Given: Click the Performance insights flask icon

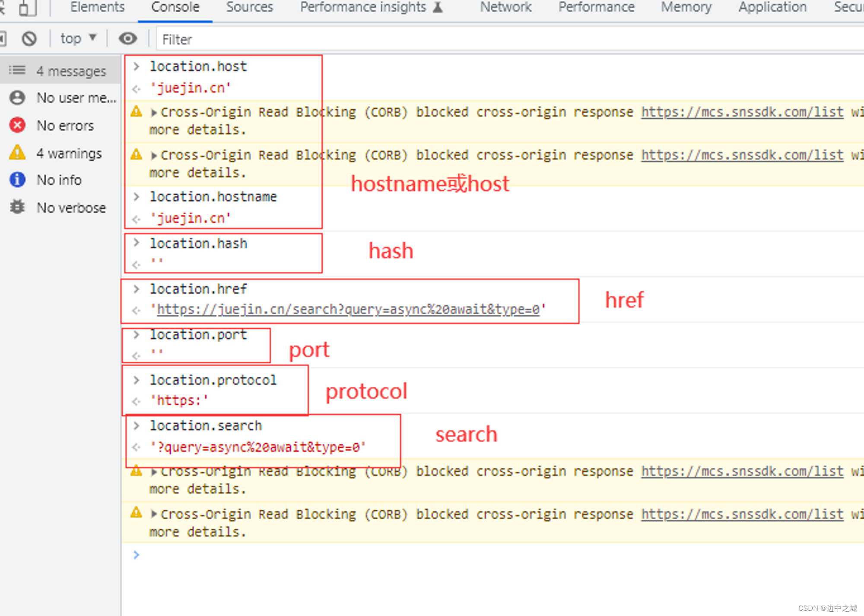Looking at the screenshot, I should pyautogui.click(x=438, y=7).
